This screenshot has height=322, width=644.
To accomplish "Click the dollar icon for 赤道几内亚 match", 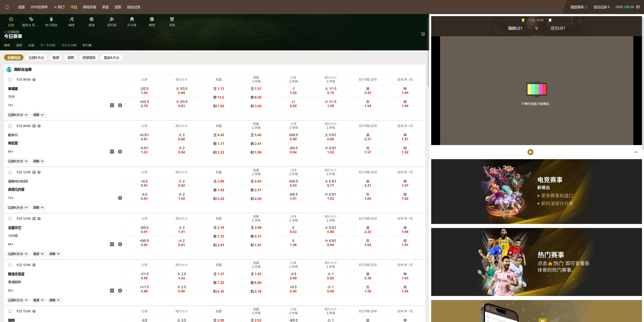I will [120, 198].
